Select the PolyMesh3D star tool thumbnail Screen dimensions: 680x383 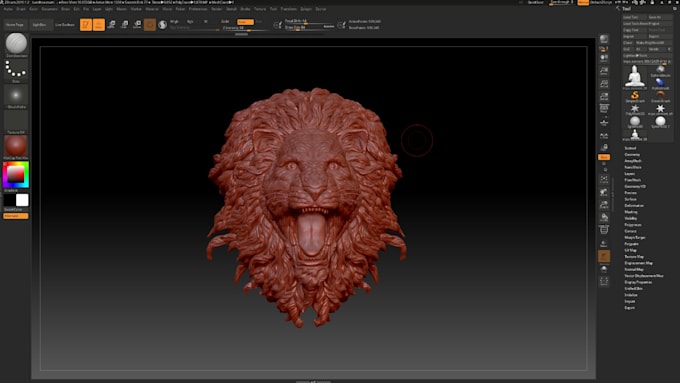tap(635, 109)
